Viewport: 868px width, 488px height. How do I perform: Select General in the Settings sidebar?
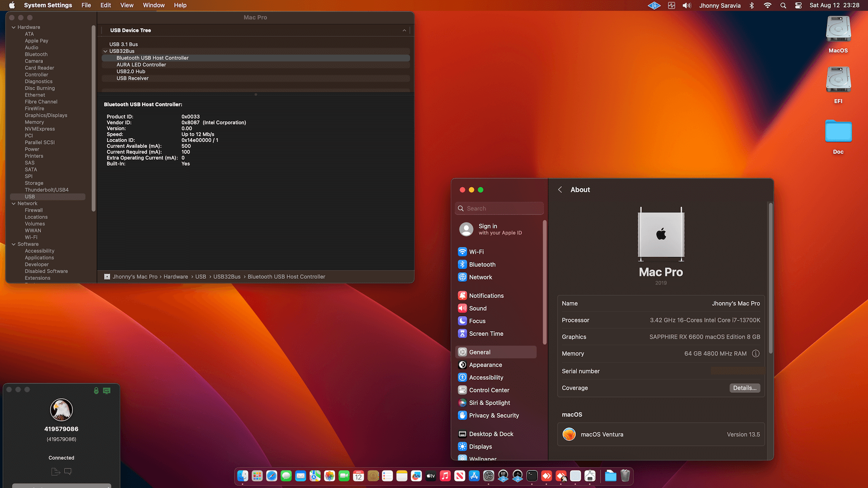click(496, 352)
